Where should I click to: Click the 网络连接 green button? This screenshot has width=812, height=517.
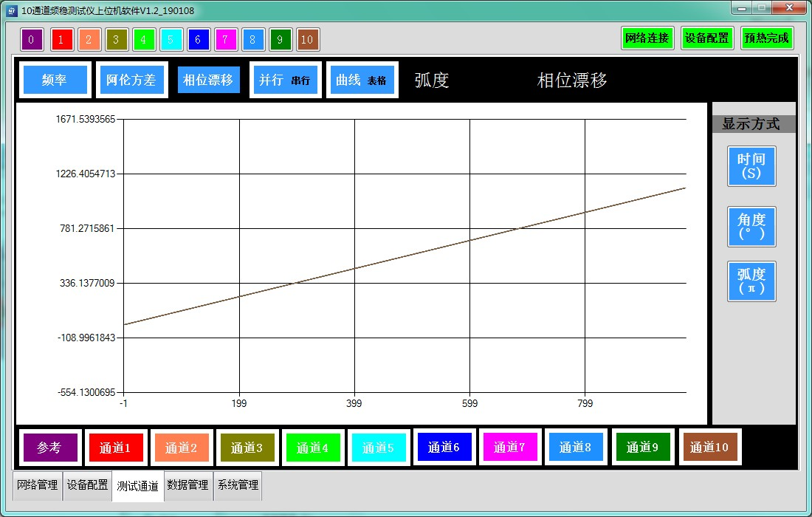tap(647, 38)
